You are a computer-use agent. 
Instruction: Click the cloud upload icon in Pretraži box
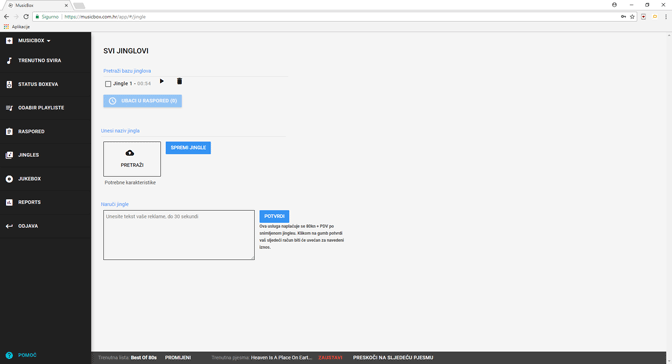pos(129,153)
